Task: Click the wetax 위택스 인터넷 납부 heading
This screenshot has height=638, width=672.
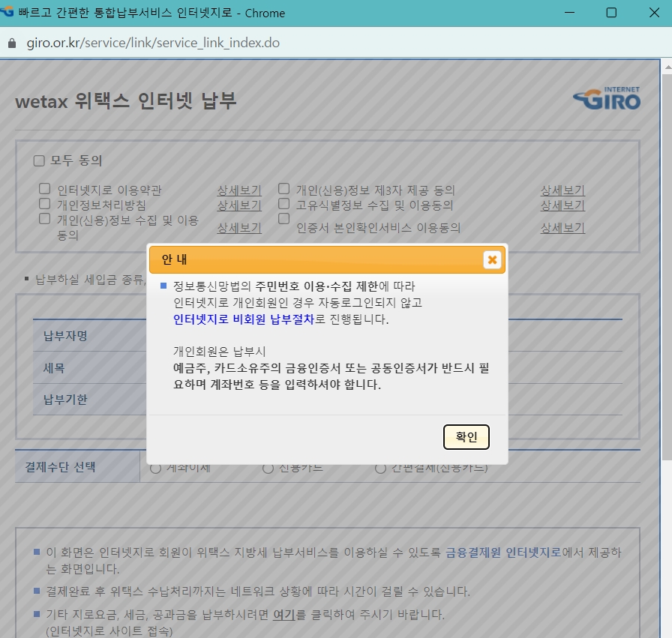Action: [125, 101]
